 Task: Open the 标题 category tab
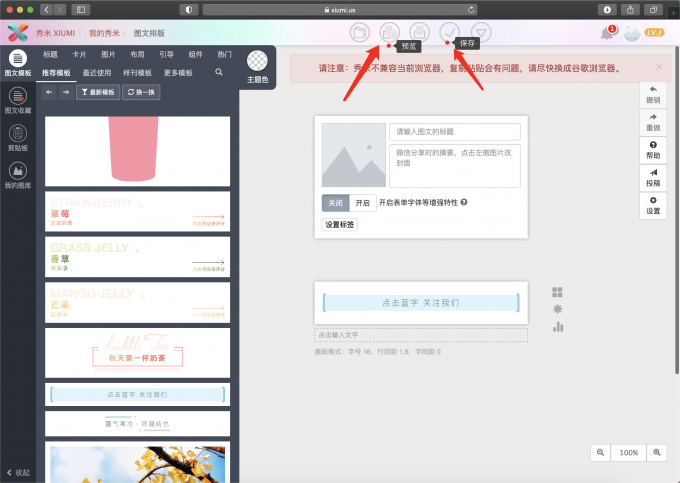(50, 54)
